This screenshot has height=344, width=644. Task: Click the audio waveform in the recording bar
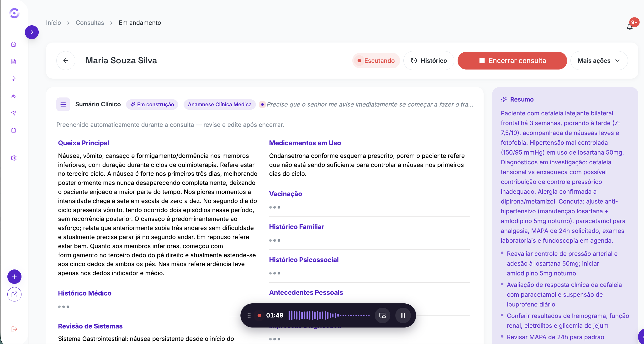(329, 316)
